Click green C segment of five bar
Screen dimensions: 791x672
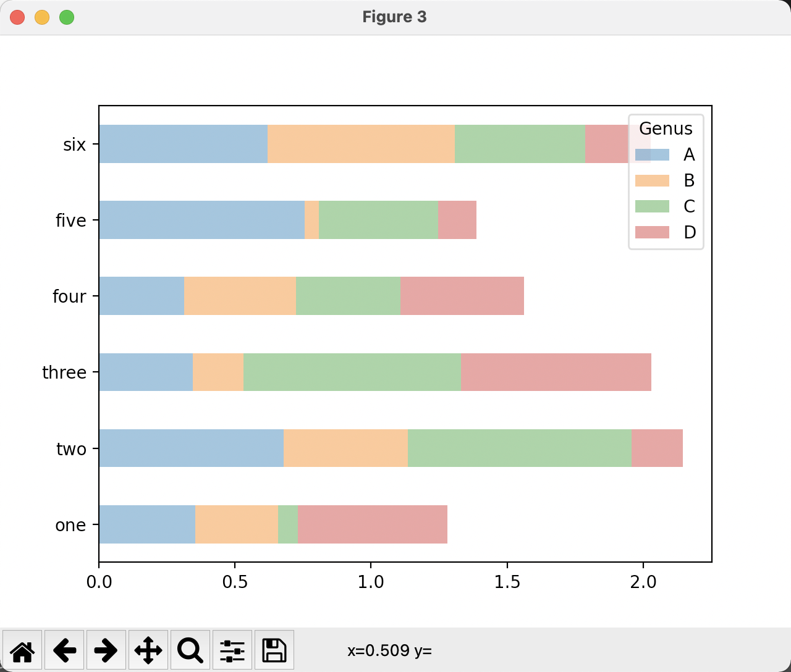[x=378, y=220]
